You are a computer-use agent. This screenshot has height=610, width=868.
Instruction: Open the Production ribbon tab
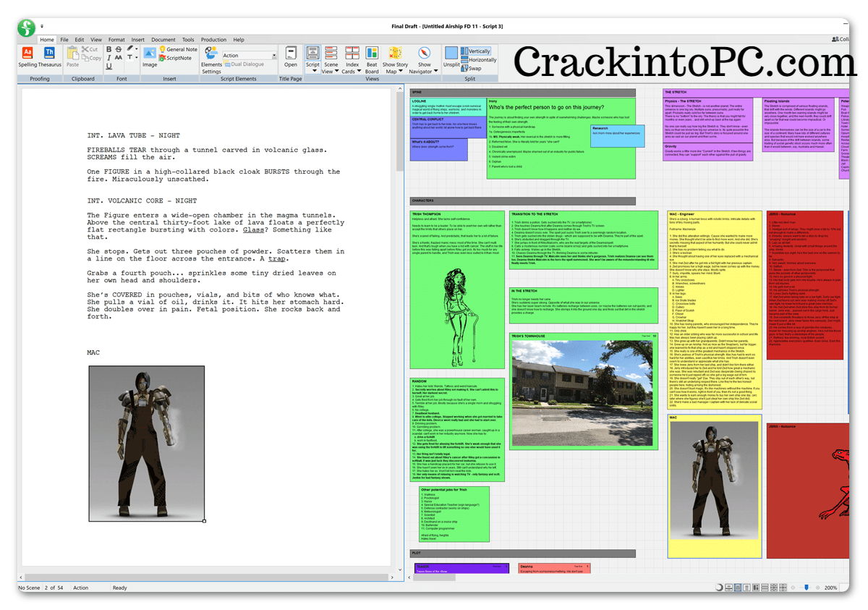pyautogui.click(x=213, y=40)
